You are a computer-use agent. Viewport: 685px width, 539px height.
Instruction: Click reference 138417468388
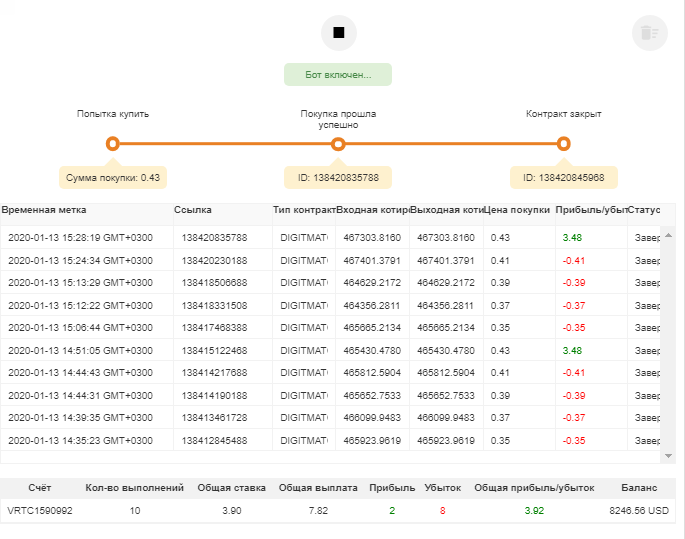click(x=214, y=328)
